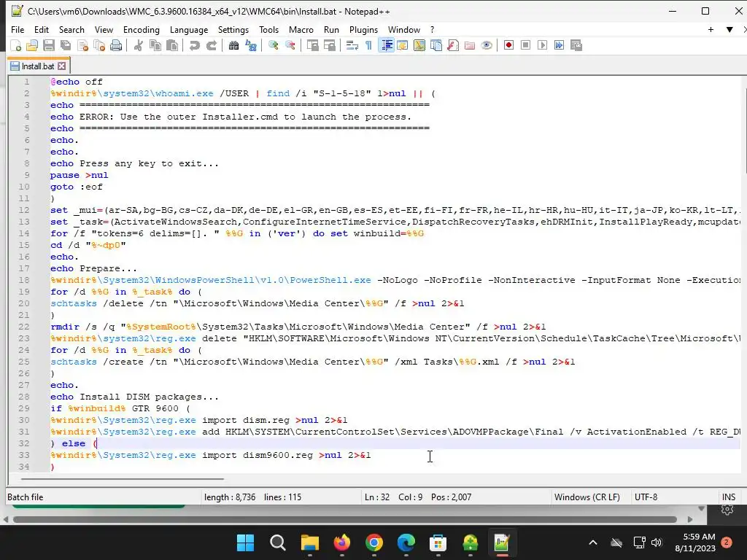The image size is (747, 560).
Task: Click the Save Recorded Macro icon
Action: click(576, 45)
